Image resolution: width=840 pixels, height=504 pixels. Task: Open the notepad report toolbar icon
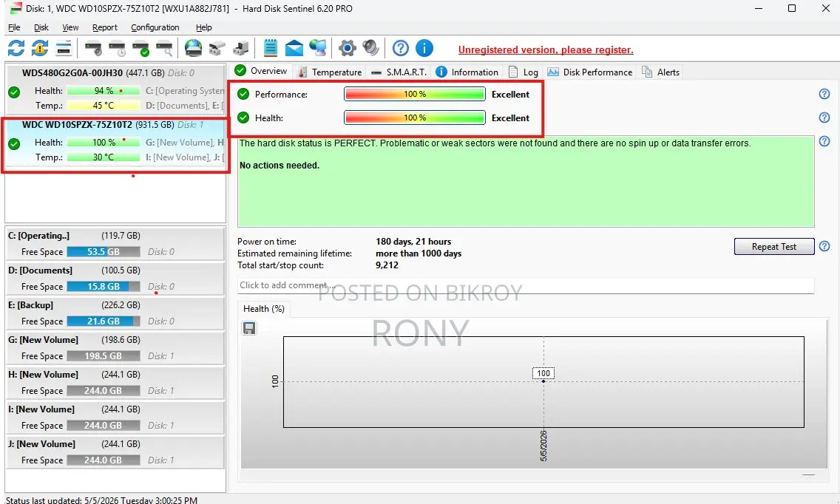[271, 48]
